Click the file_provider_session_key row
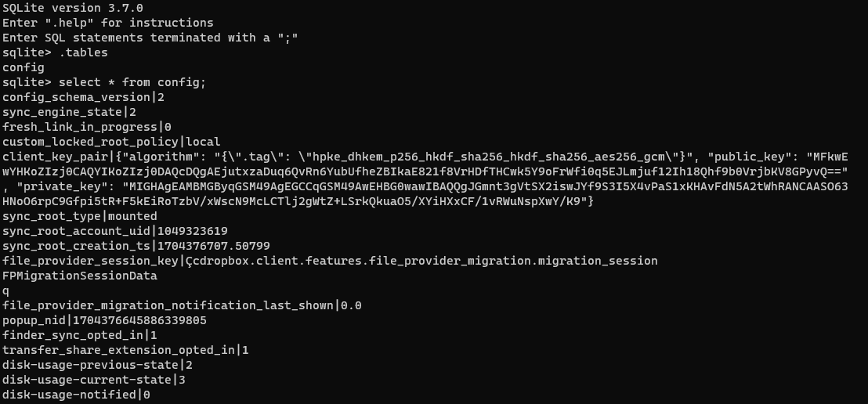The image size is (868, 404). [329, 261]
